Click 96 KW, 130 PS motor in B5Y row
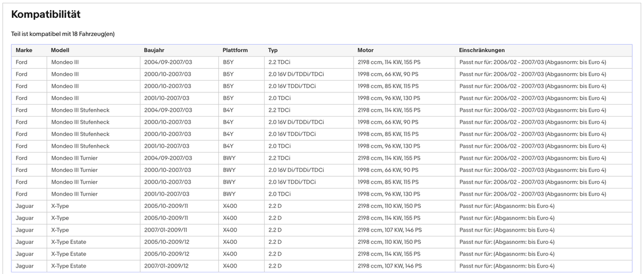The height and width of the screenshot is (274, 644). (389, 98)
